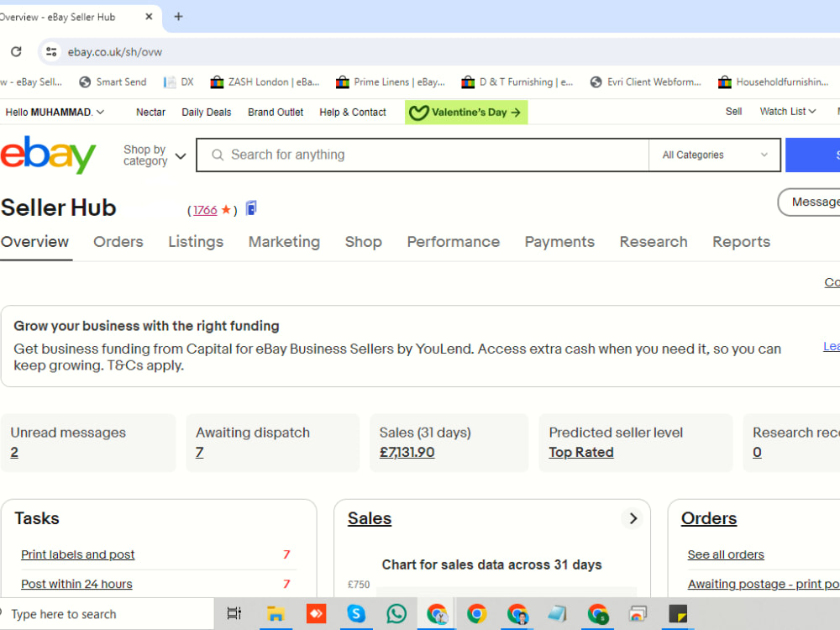Click the browser address bar URL
This screenshot has height=630, width=840.
coord(114,52)
